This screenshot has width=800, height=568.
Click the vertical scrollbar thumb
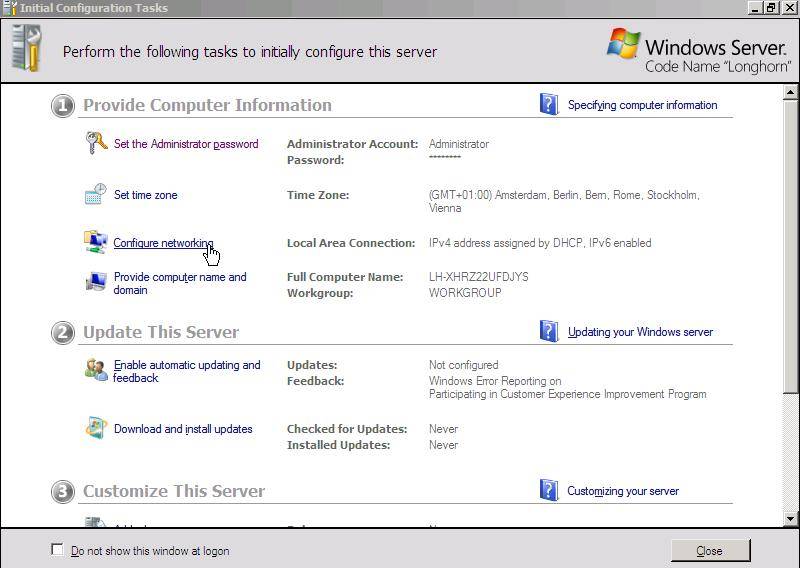(x=790, y=246)
